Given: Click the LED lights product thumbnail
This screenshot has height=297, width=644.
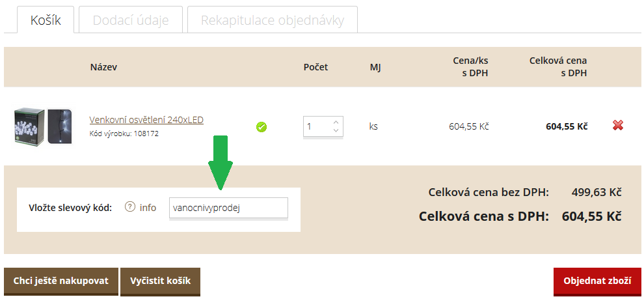Looking at the screenshot, I should pos(43,126).
